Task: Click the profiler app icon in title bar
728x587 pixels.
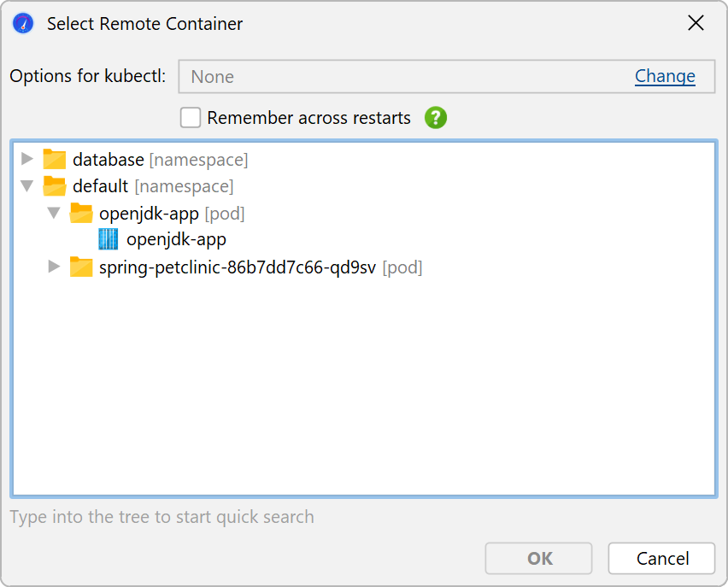Action: click(x=23, y=24)
